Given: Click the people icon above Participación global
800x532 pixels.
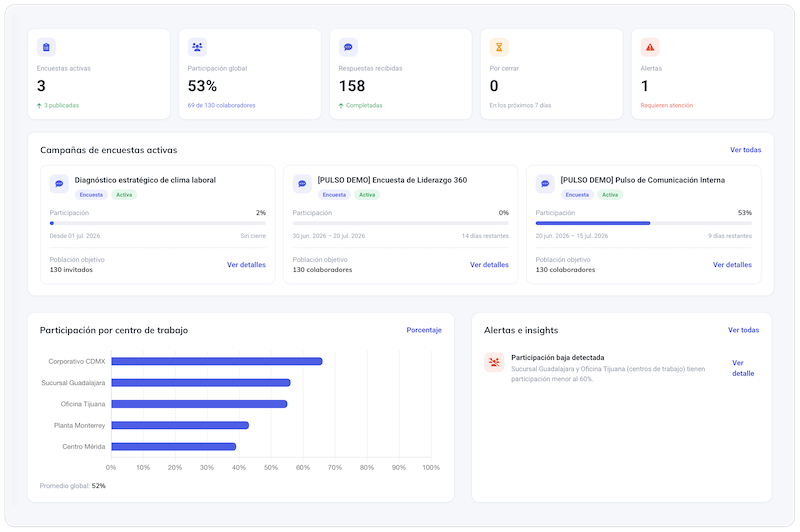Looking at the screenshot, I should [197, 47].
